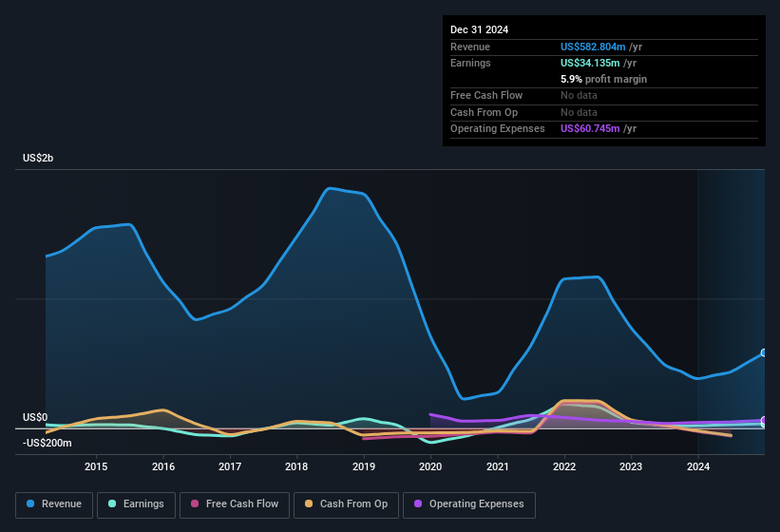This screenshot has height=532, width=780.
Task: Click the 2024 x-axis label
Action: 698,466
